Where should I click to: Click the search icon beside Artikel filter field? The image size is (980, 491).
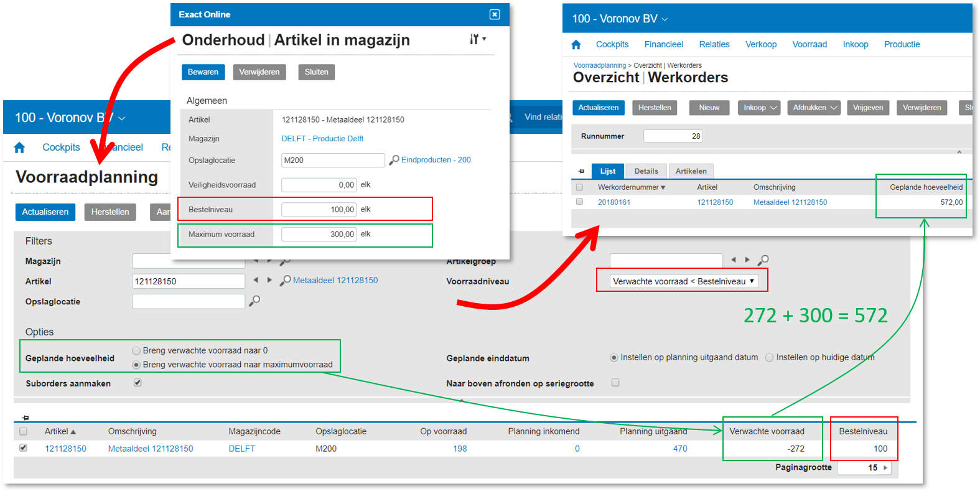pos(285,281)
